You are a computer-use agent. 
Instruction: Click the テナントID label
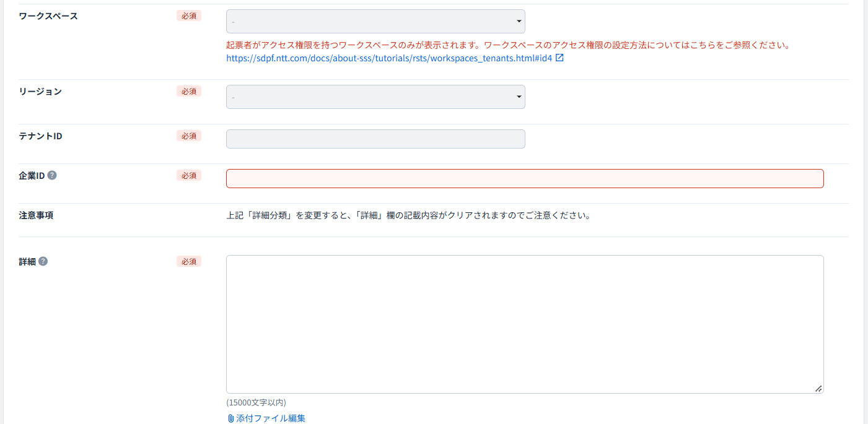(40, 136)
